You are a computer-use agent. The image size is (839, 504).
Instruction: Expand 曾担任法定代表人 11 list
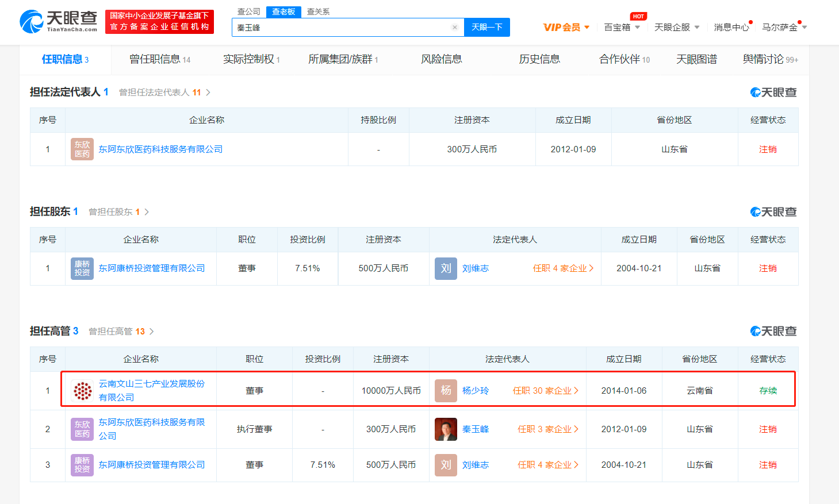click(x=164, y=93)
